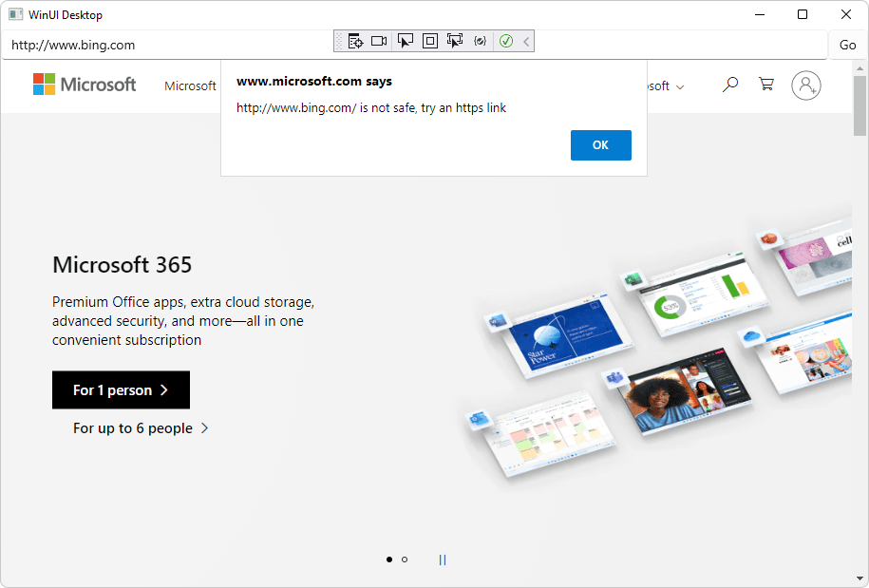Click the Go button
869x588 pixels.
pyautogui.click(x=847, y=45)
